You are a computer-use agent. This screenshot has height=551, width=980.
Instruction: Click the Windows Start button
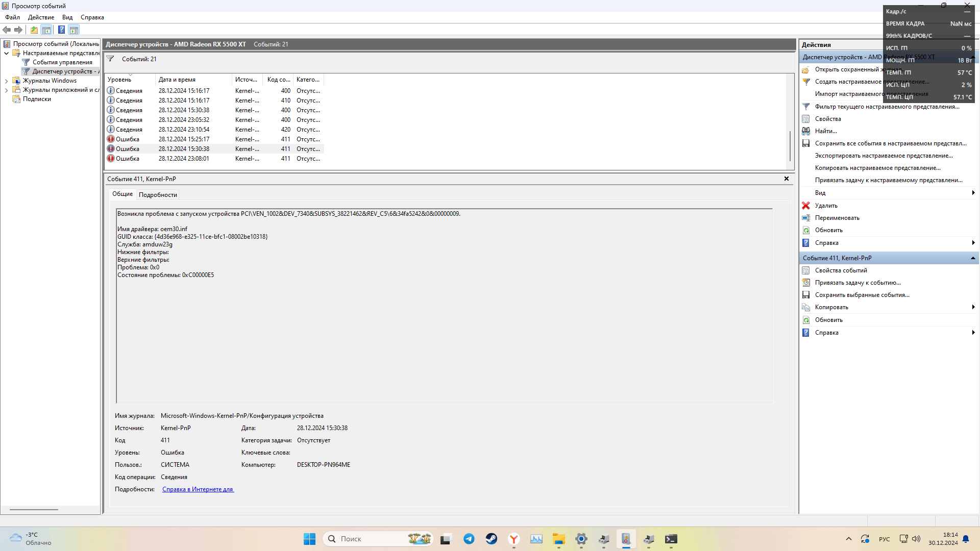tap(309, 539)
